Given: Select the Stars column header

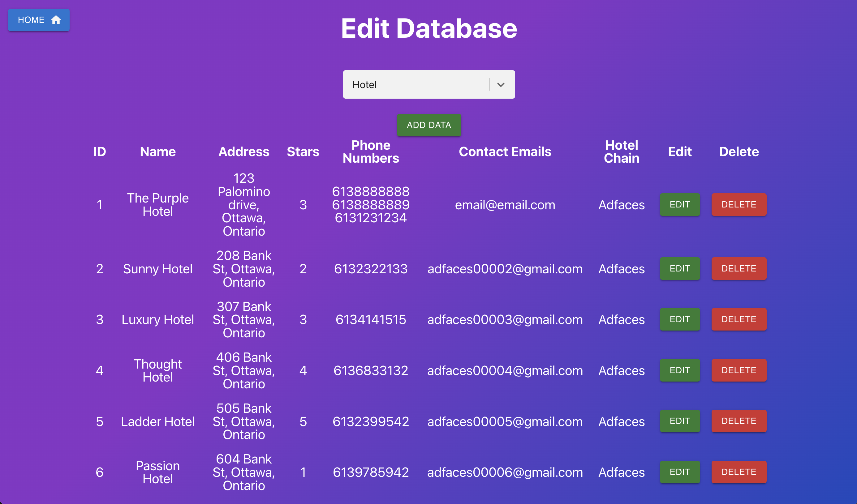Looking at the screenshot, I should [303, 152].
